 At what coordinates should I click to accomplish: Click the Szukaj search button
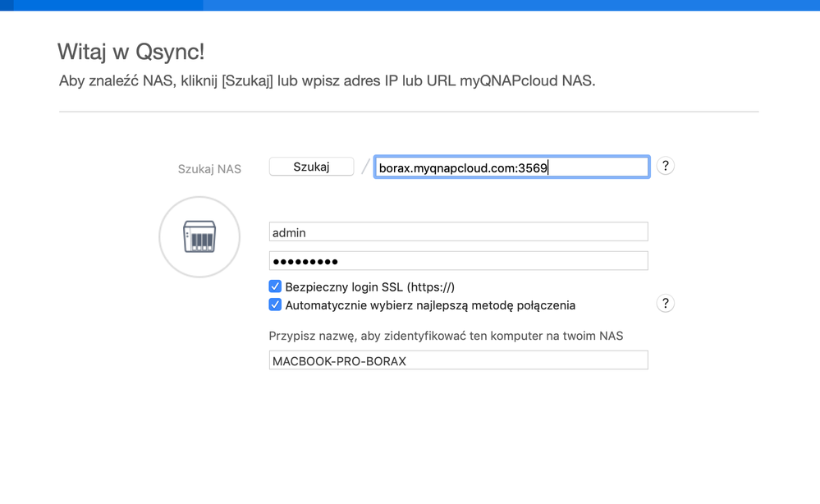pyautogui.click(x=311, y=167)
